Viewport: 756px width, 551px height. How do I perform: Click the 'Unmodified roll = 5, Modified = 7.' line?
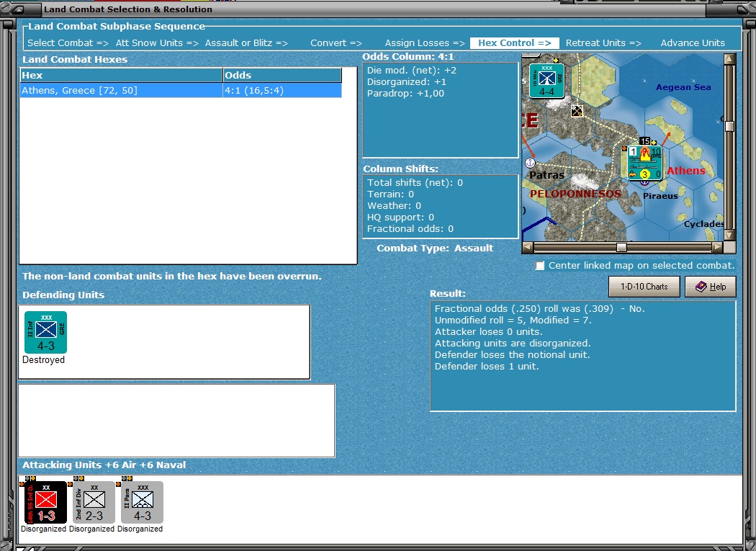513,321
